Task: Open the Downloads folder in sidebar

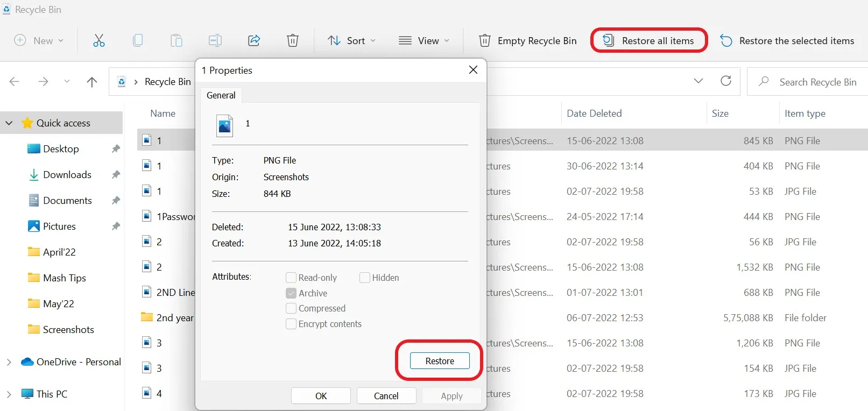Action: point(67,175)
